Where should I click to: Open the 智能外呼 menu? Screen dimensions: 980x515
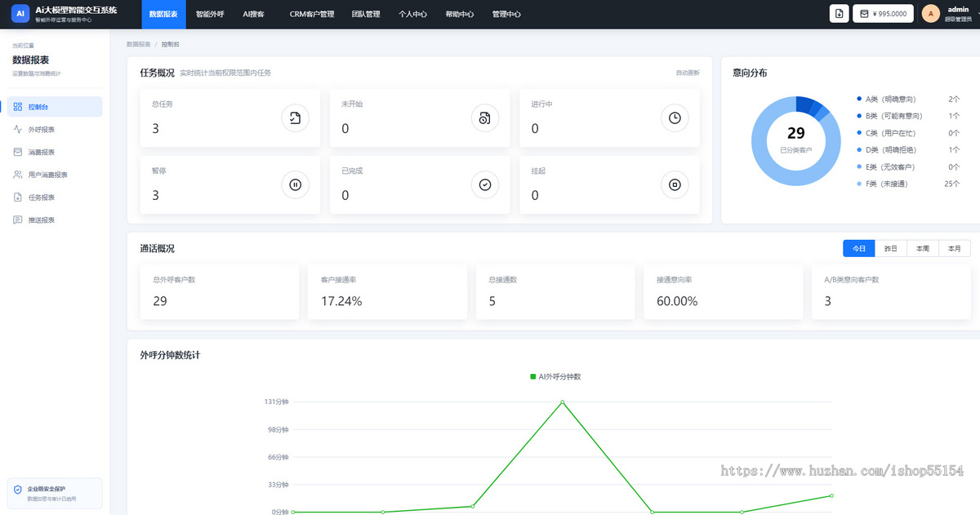point(210,14)
